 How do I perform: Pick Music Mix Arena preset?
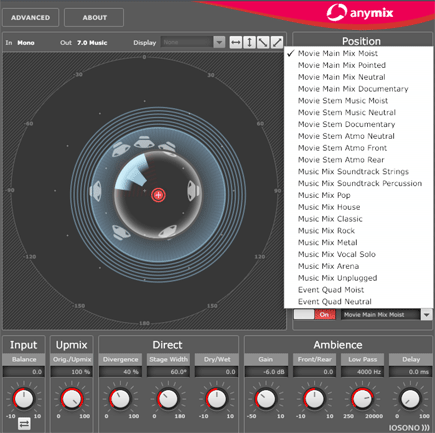point(359,266)
